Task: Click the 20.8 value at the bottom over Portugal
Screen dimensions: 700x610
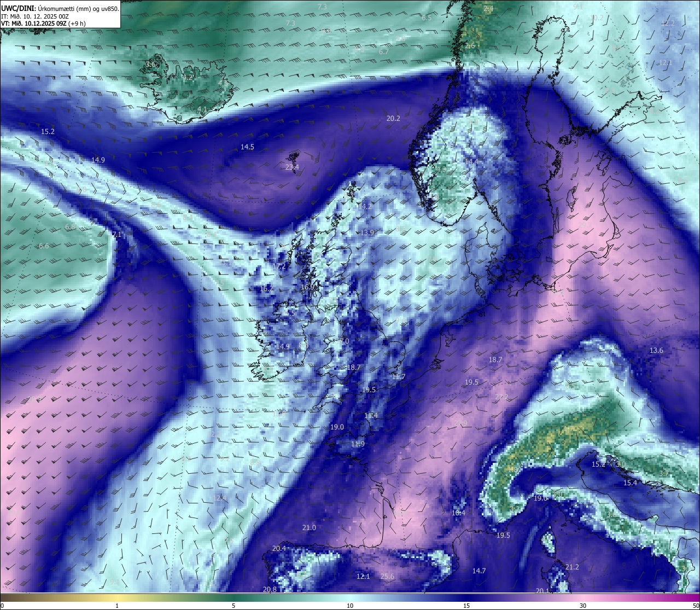Action: 270,589
